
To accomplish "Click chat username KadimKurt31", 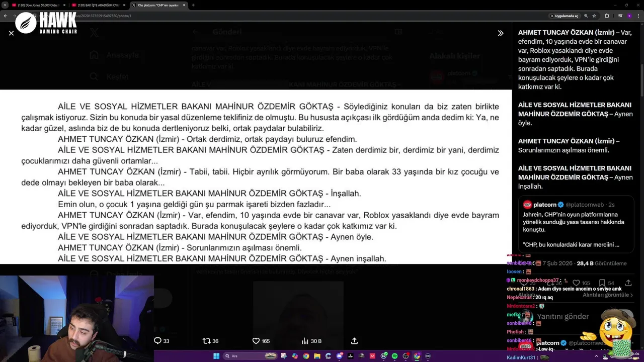I will tap(522, 357).
